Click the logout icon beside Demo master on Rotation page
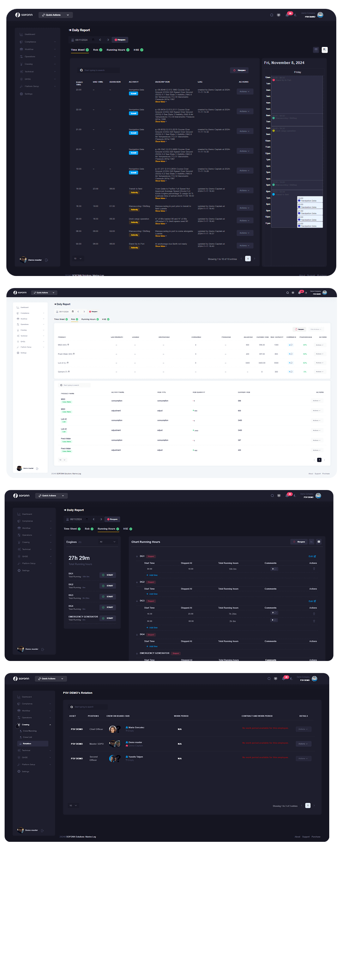343x980 pixels. (42, 830)
